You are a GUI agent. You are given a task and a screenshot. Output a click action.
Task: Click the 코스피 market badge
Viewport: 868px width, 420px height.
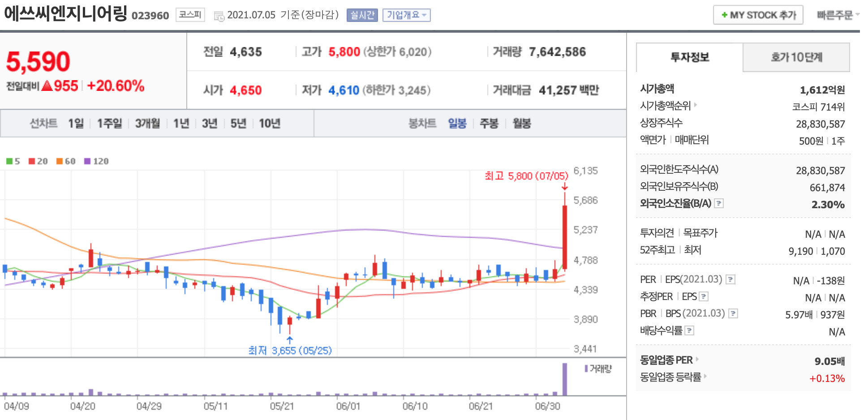coord(190,15)
